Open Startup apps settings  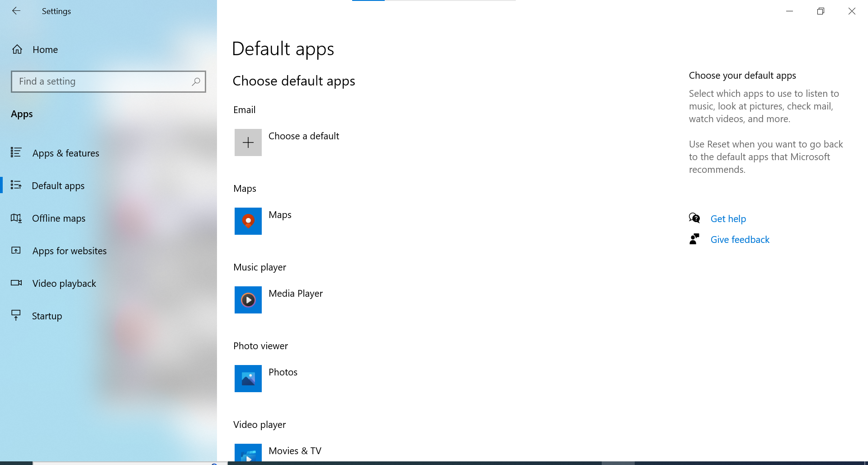47,316
